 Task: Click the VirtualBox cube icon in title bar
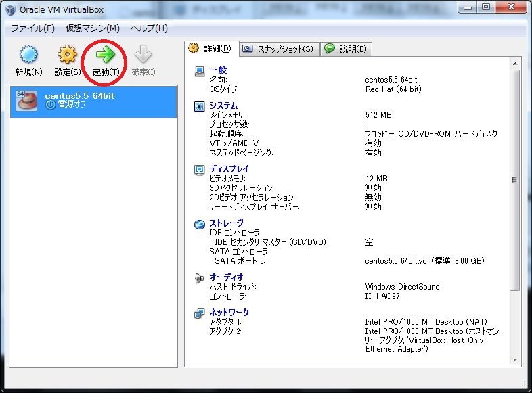11,9
